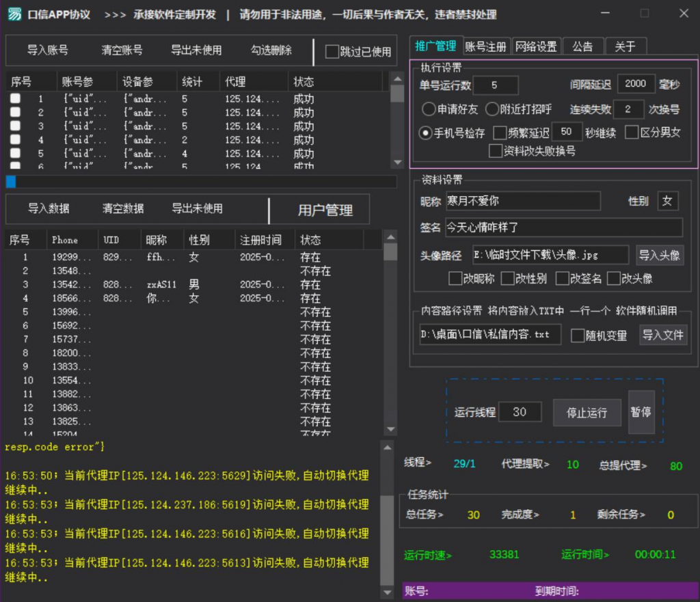
Task: Click the 导入文件 button
Action: pos(662,335)
